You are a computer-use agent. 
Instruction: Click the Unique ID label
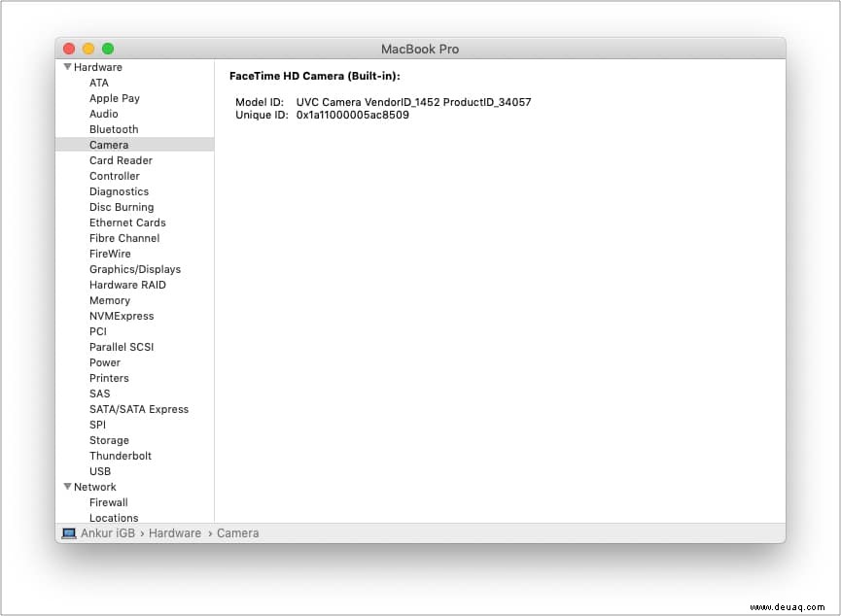[x=262, y=115]
